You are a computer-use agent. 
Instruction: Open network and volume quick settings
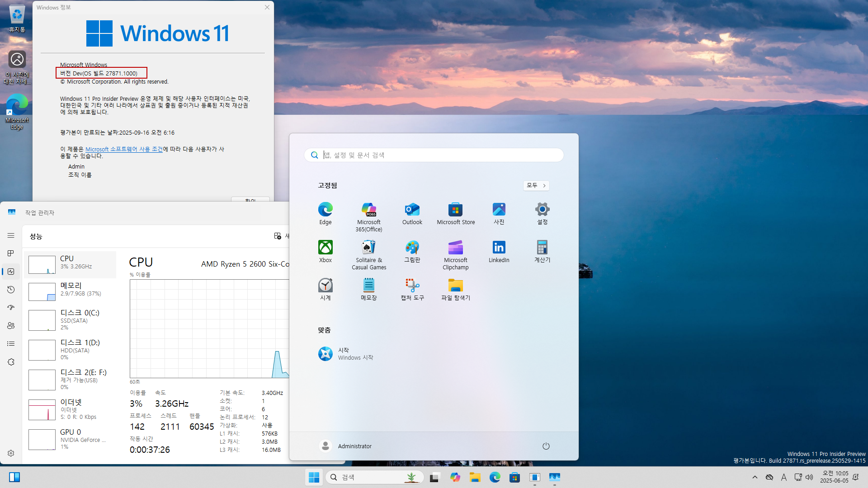click(x=803, y=477)
